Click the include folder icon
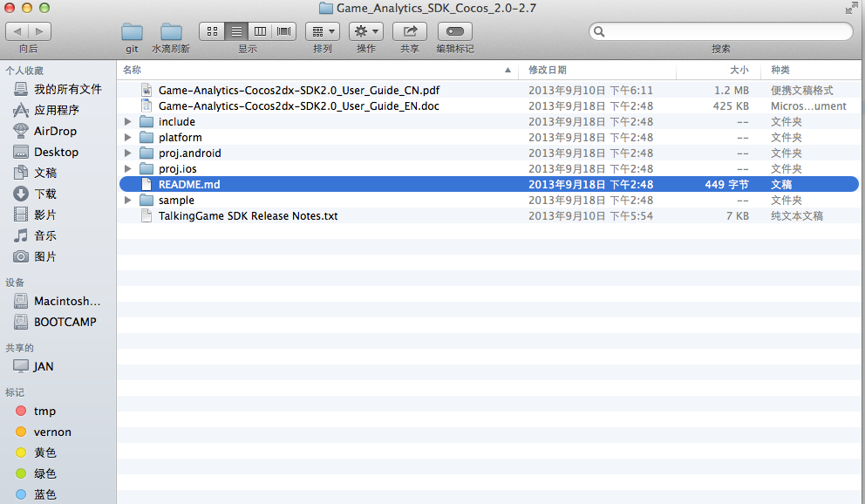Viewport: 865px width, 504px height. point(146,122)
